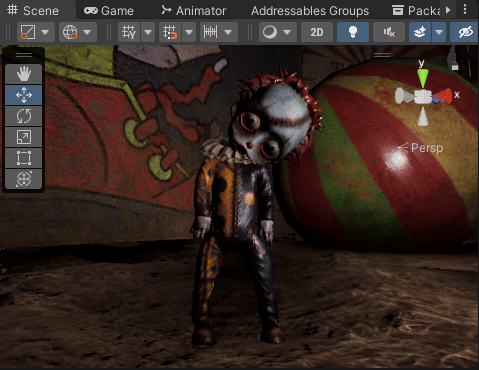Select the Hand view tool
The height and width of the screenshot is (370, 479).
pos(24,74)
